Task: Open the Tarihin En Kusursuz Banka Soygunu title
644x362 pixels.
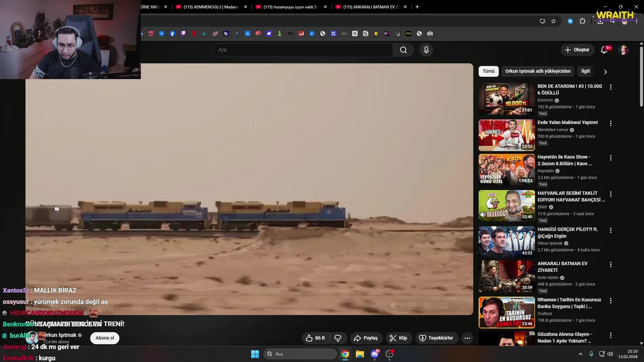Action: (569, 303)
